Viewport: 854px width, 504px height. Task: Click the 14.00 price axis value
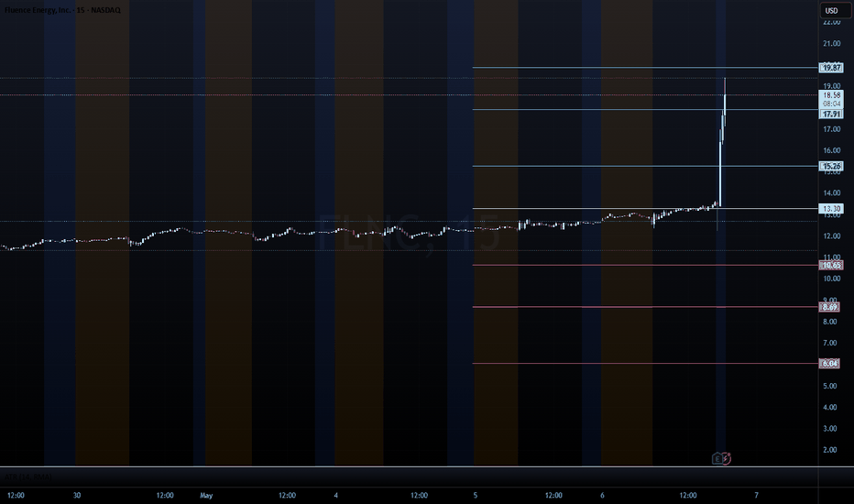click(x=831, y=192)
